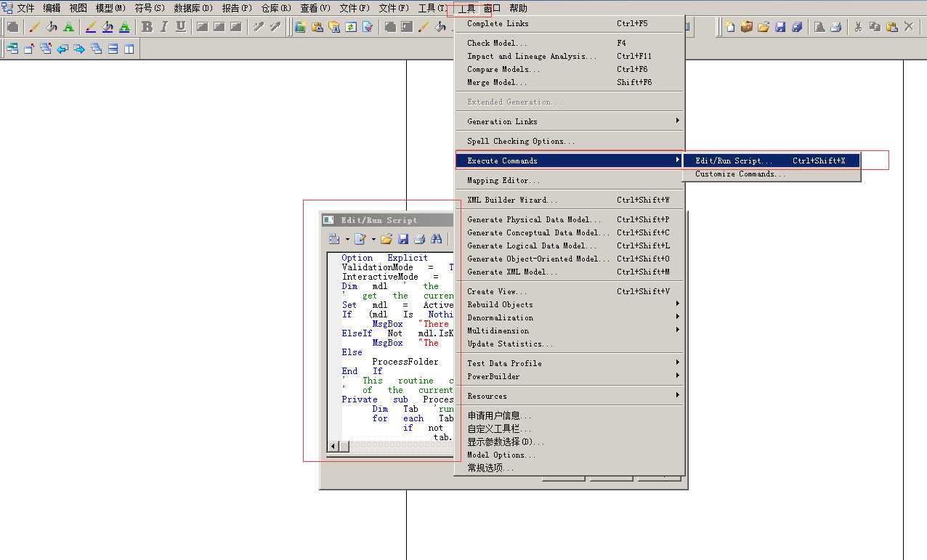Expand the Multidimension submenu
Viewport: 927px width, 560px height.
(570, 330)
